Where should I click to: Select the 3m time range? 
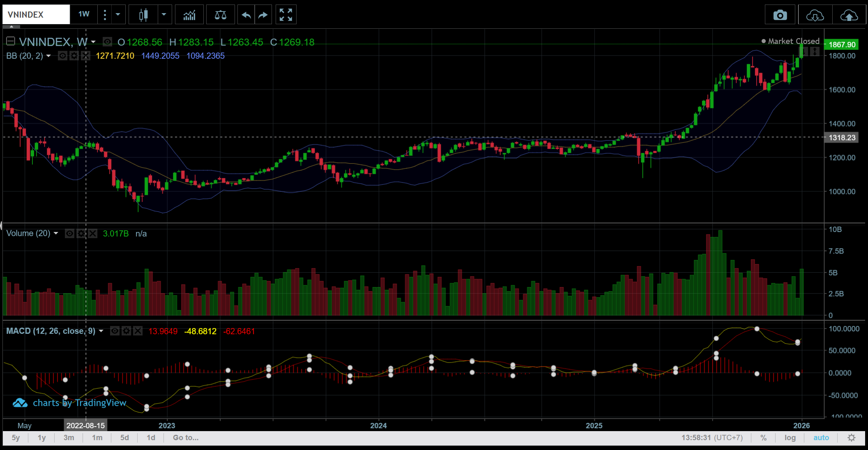point(69,438)
